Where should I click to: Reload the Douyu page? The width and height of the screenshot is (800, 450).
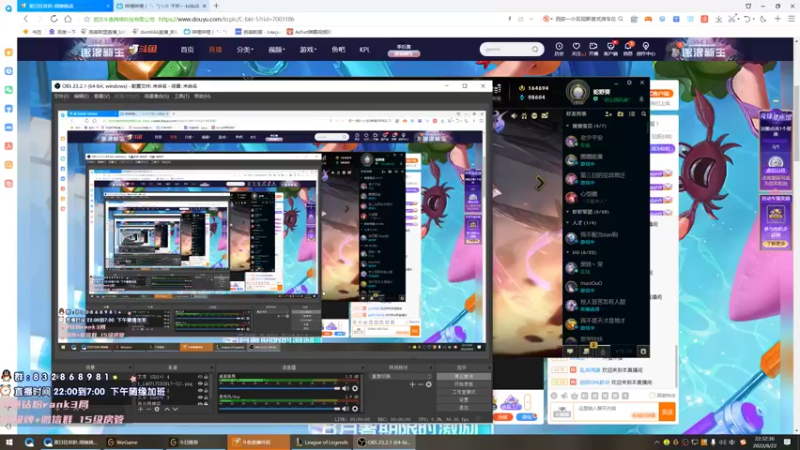click(x=54, y=19)
